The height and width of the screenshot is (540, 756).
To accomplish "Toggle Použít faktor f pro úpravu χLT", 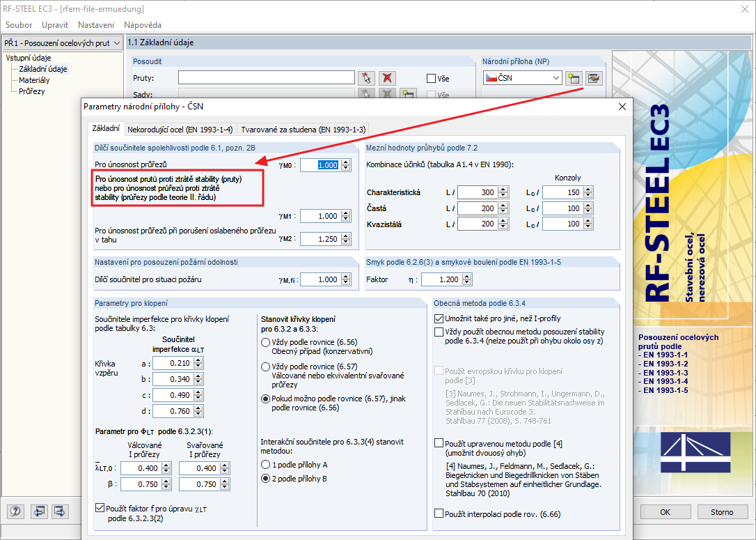I will (100, 508).
